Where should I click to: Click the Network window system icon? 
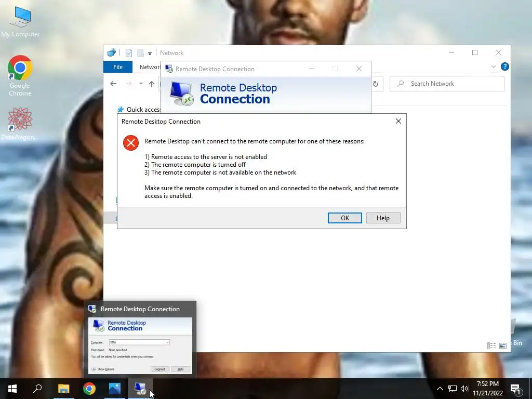click(x=111, y=52)
